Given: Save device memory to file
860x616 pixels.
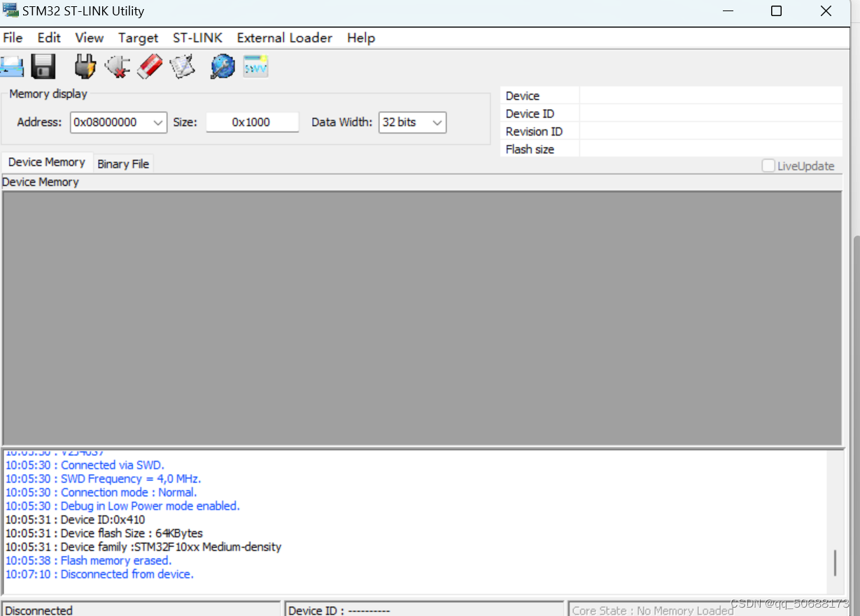Looking at the screenshot, I should click(43, 65).
